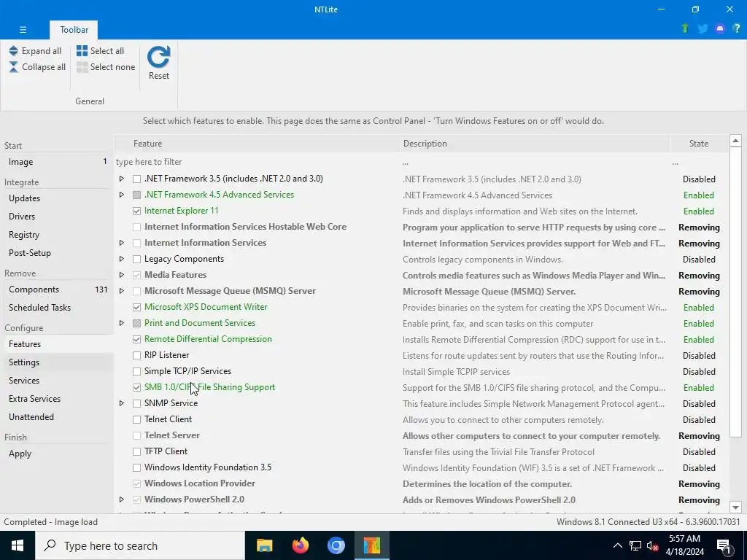Open the Windows Start button
Image resolution: width=747 pixels, height=560 pixels.
click(18, 545)
